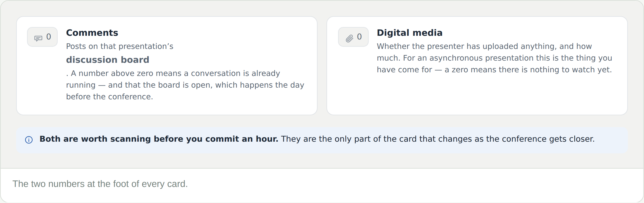Click the Digital media card description text
644x203 pixels.
click(495, 58)
